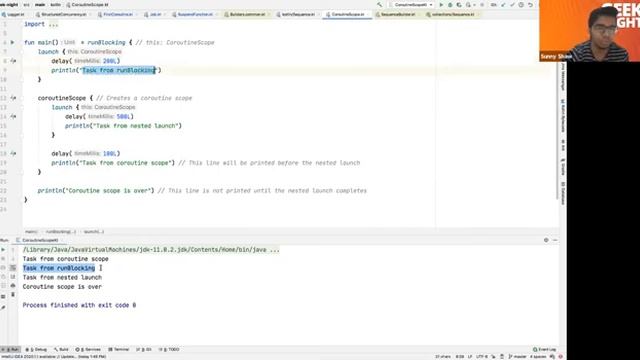640x360 pixels.
Task: Change 4 spaces indent setting in status bar
Action: click(x=538, y=356)
